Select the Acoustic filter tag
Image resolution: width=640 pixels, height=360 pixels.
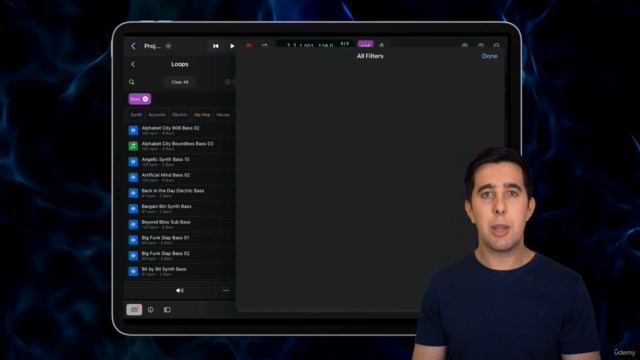[157, 115]
